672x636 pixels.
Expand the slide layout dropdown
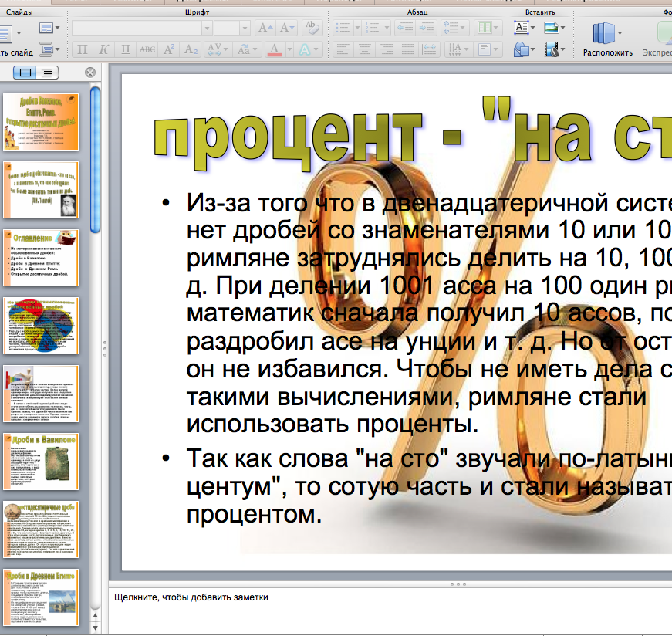(x=48, y=29)
